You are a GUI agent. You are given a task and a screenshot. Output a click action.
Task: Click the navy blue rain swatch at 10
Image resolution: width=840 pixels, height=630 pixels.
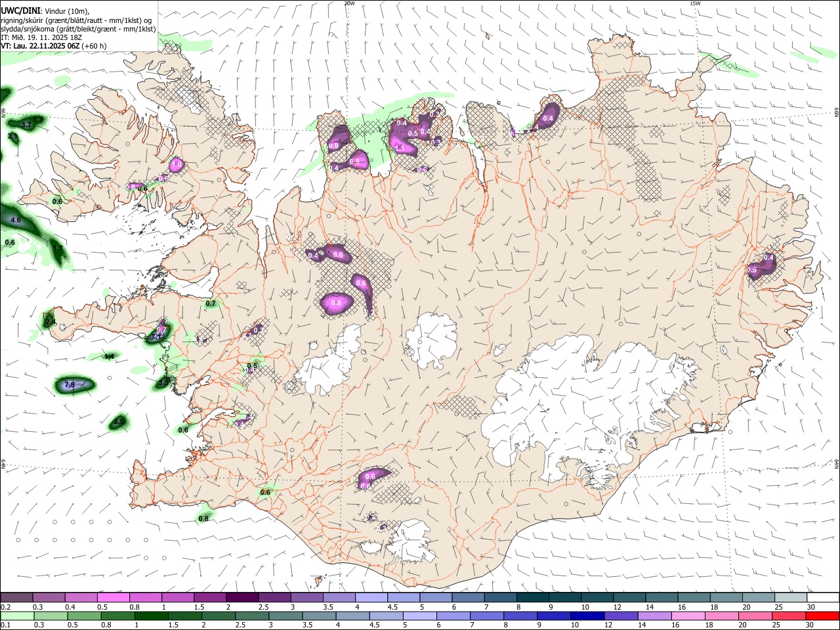point(587,616)
